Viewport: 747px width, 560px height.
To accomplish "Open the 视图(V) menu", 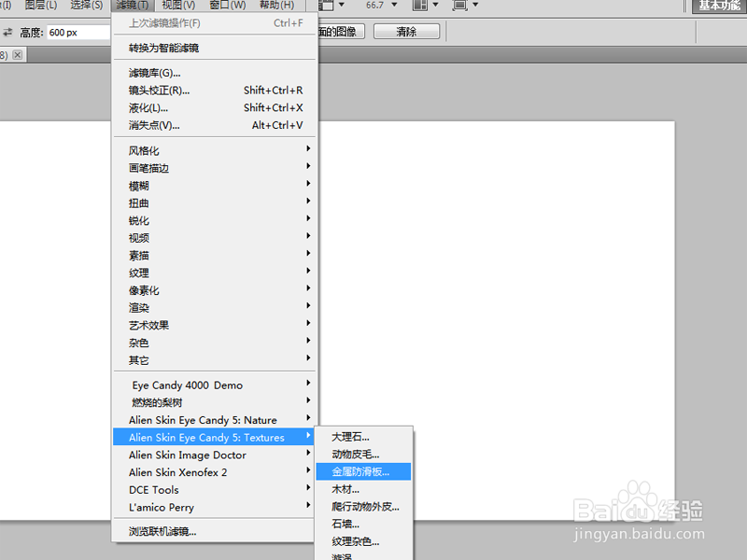I will (x=178, y=6).
